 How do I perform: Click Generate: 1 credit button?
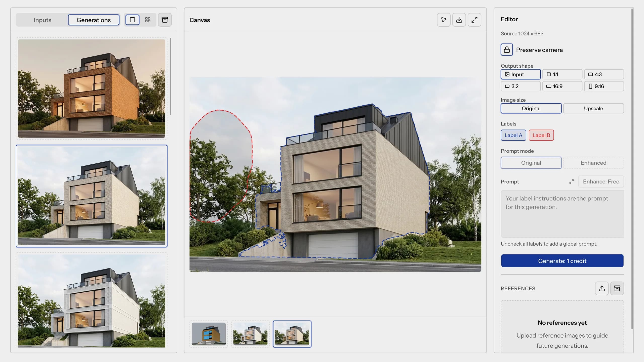point(562,261)
